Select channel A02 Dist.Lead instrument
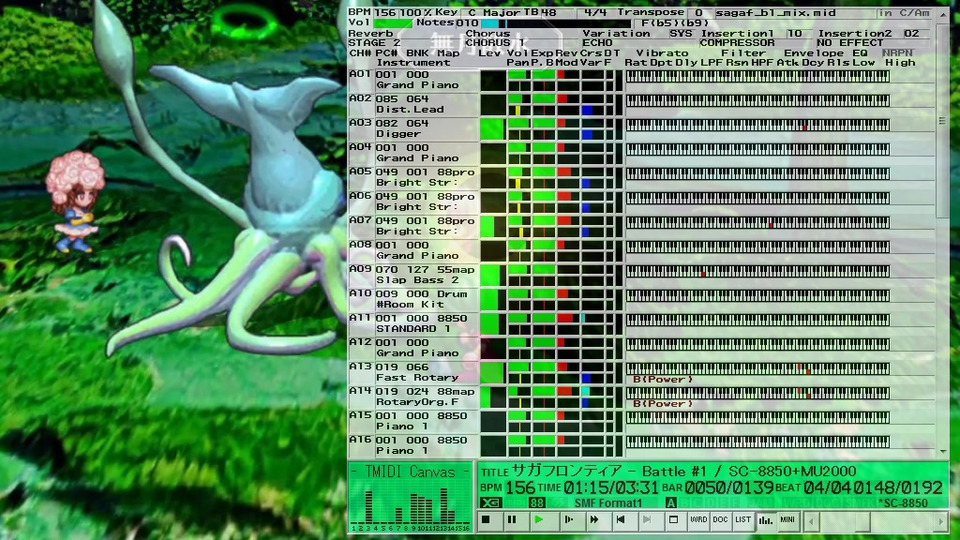The width and height of the screenshot is (960, 540). tap(410, 110)
